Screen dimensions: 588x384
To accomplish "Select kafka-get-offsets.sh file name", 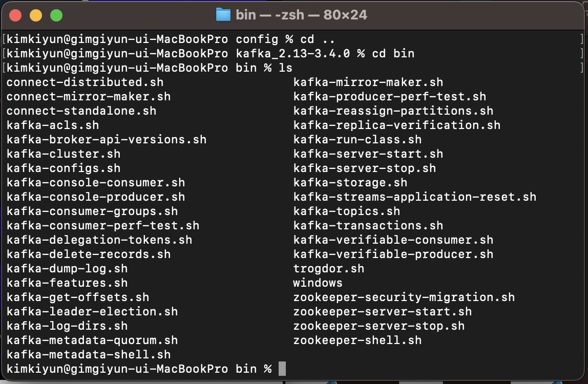I will (x=78, y=297).
